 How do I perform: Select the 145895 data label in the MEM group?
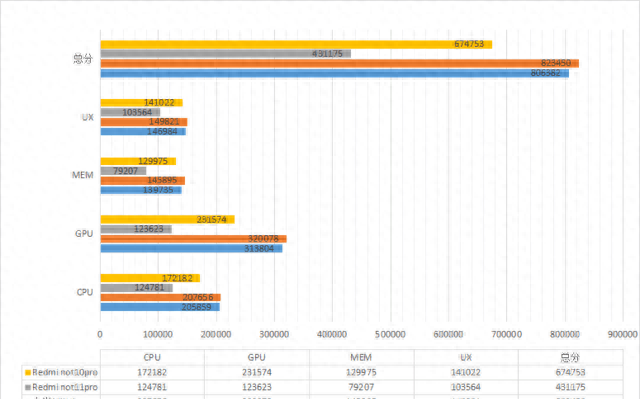[x=162, y=180]
